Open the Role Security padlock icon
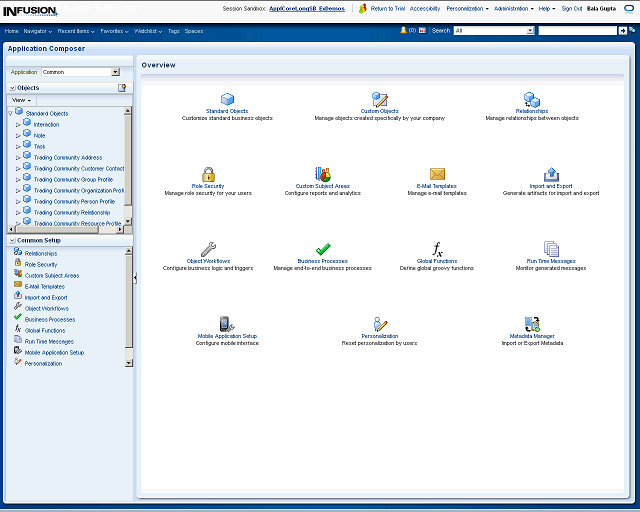The width and height of the screenshot is (640, 512). click(x=208, y=174)
